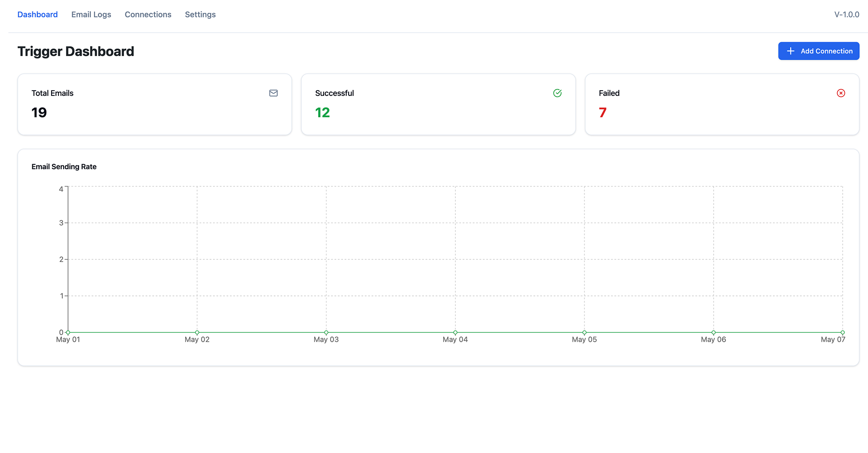Image resolution: width=868 pixels, height=453 pixels.
Task: Open the Dashboard tab
Action: tap(38, 14)
